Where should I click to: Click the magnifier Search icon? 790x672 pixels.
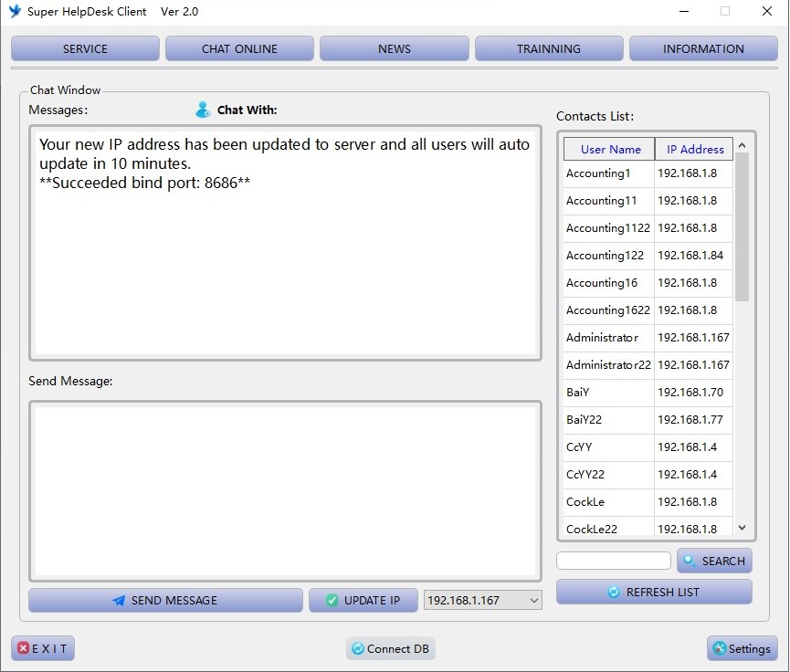[690, 562]
